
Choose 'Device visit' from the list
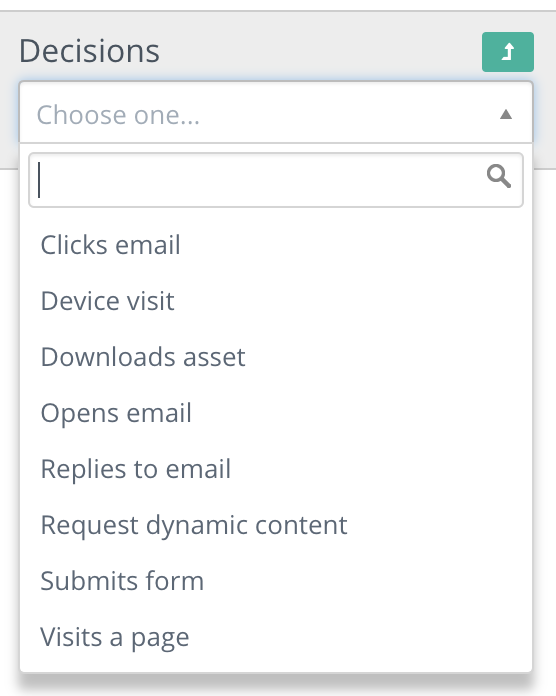(276, 301)
